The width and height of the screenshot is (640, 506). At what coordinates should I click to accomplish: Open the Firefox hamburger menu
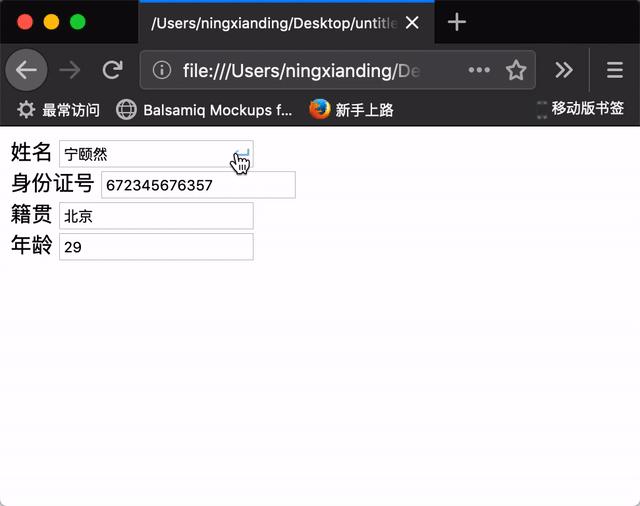(x=615, y=70)
